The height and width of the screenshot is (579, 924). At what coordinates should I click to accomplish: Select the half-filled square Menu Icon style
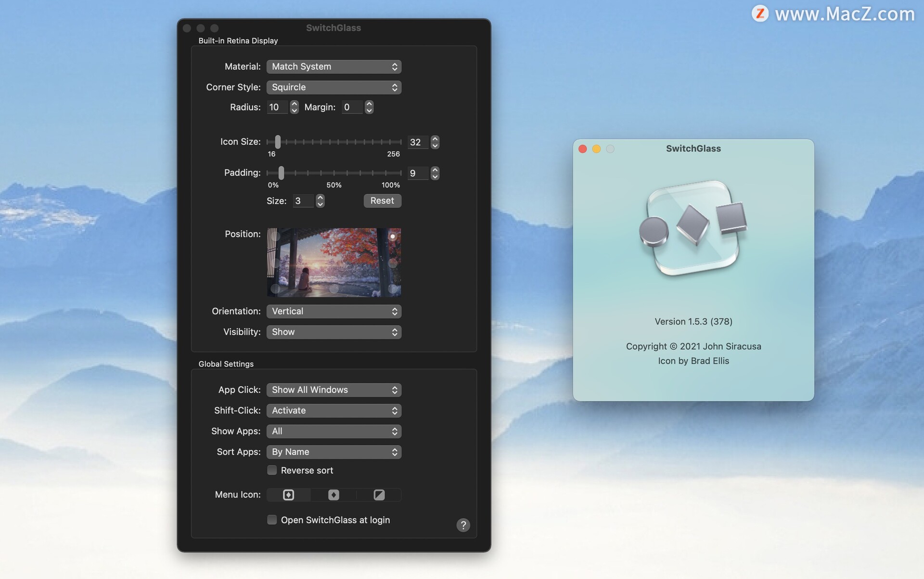(x=379, y=494)
